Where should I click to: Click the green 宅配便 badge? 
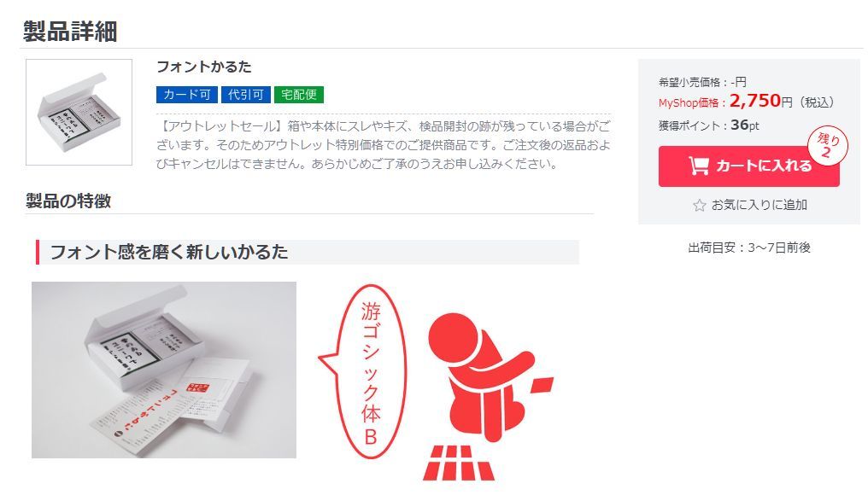(299, 95)
